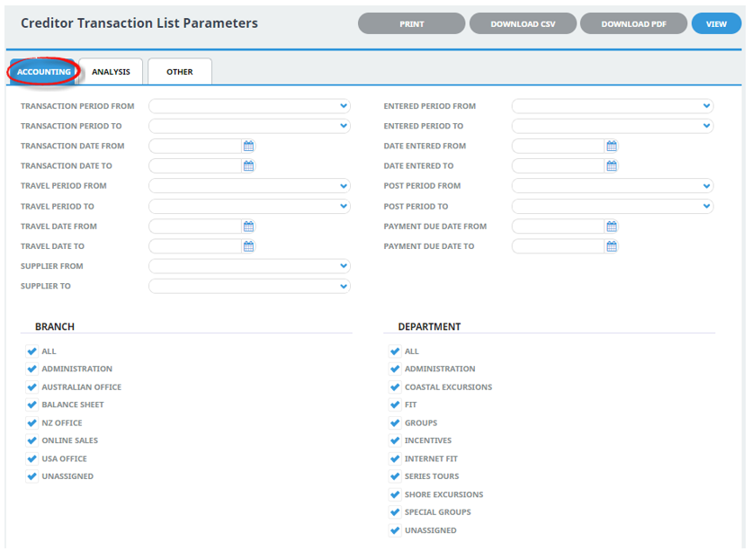Image resolution: width=752 pixels, height=560 pixels.
Task: Toggle FIT department checkbox
Action: pos(395,404)
